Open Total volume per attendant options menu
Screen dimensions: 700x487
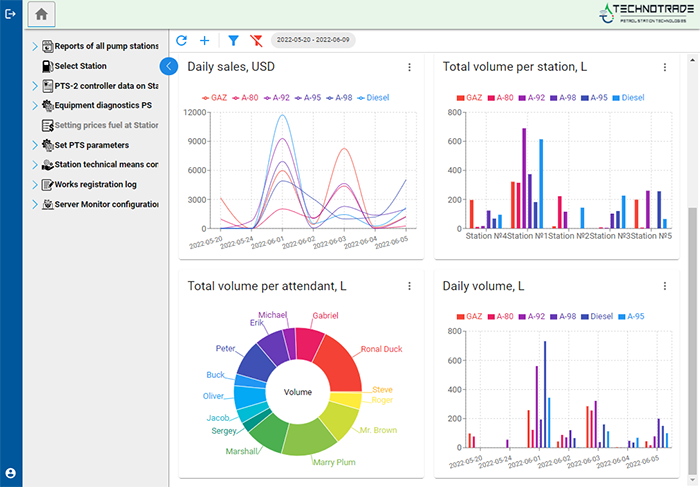[409, 286]
